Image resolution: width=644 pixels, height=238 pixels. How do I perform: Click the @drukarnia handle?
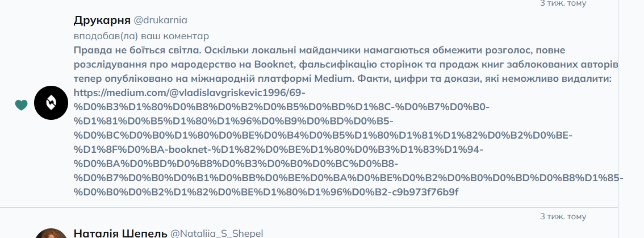(x=160, y=21)
